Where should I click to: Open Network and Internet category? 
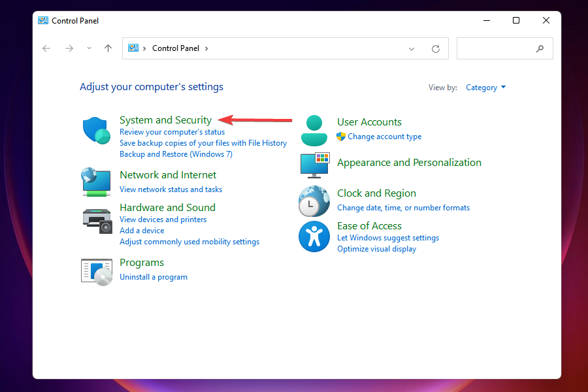pos(168,175)
